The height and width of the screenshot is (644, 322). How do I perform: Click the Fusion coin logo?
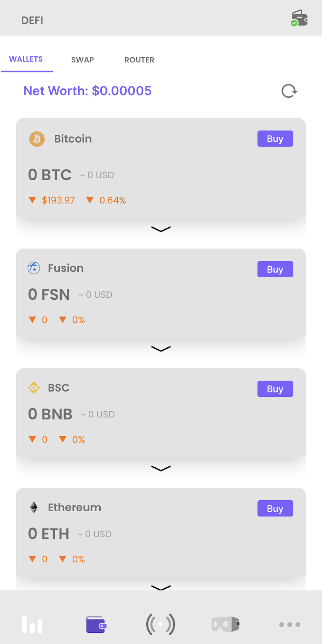pyautogui.click(x=34, y=268)
